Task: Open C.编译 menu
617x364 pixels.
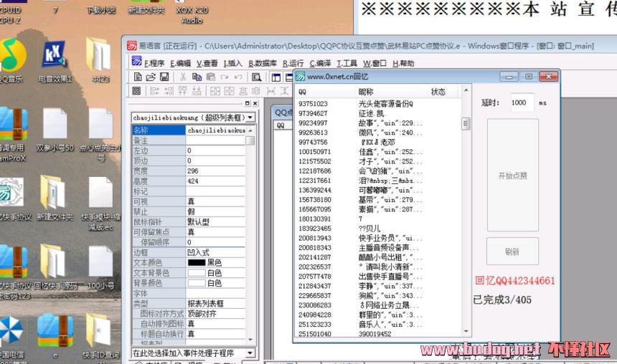Action: point(320,63)
